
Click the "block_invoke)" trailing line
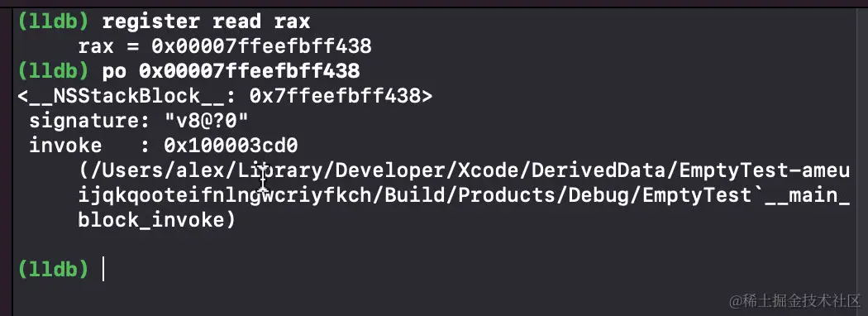coord(157,221)
